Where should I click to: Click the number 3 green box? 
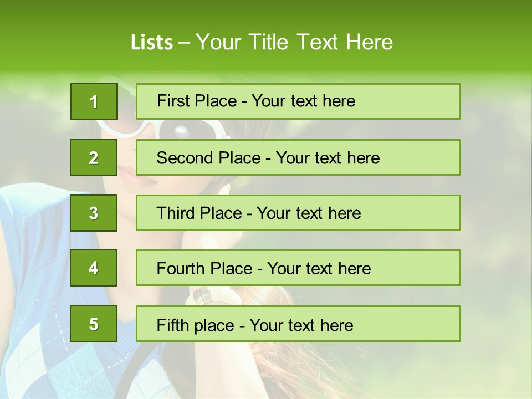pyautogui.click(x=94, y=213)
